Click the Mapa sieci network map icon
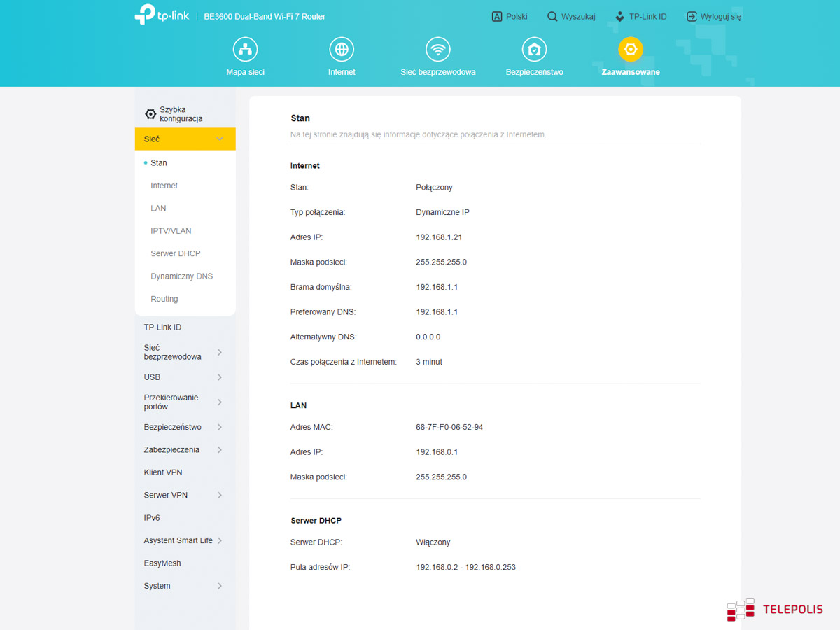This screenshot has height=630, width=840. coord(245,50)
